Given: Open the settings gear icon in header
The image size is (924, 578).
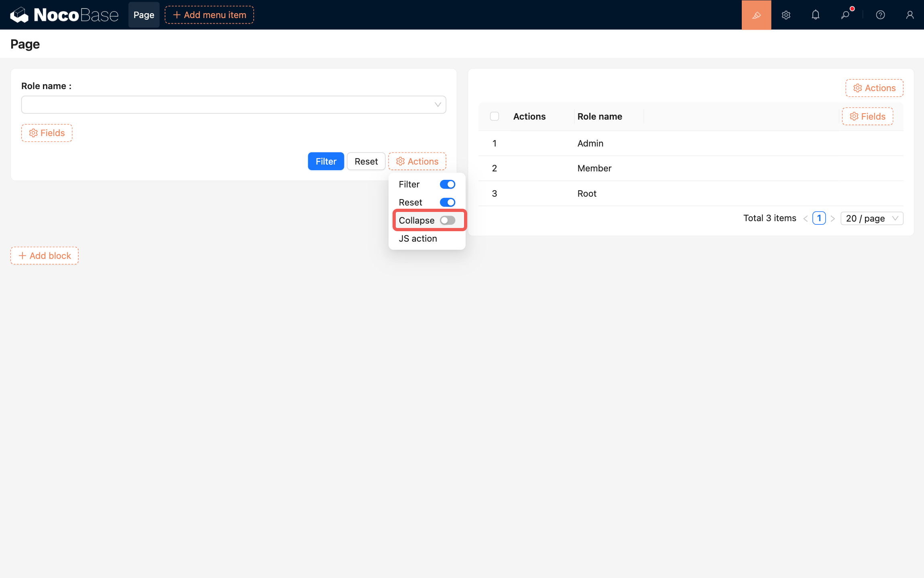Looking at the screenshot, I should coord(786,15).
